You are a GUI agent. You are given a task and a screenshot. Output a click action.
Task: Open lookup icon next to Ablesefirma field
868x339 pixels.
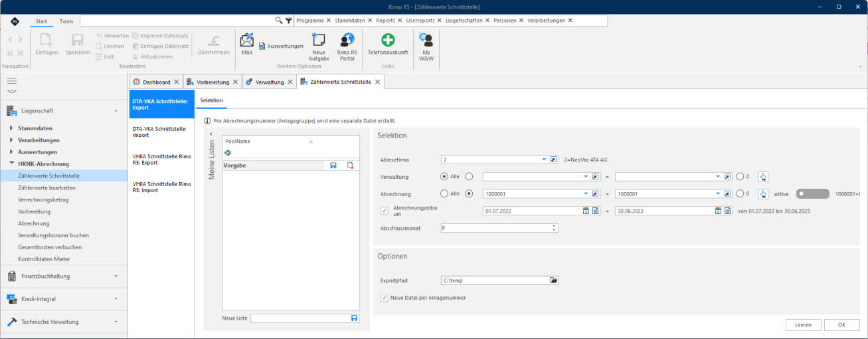(x=553, y=160)
